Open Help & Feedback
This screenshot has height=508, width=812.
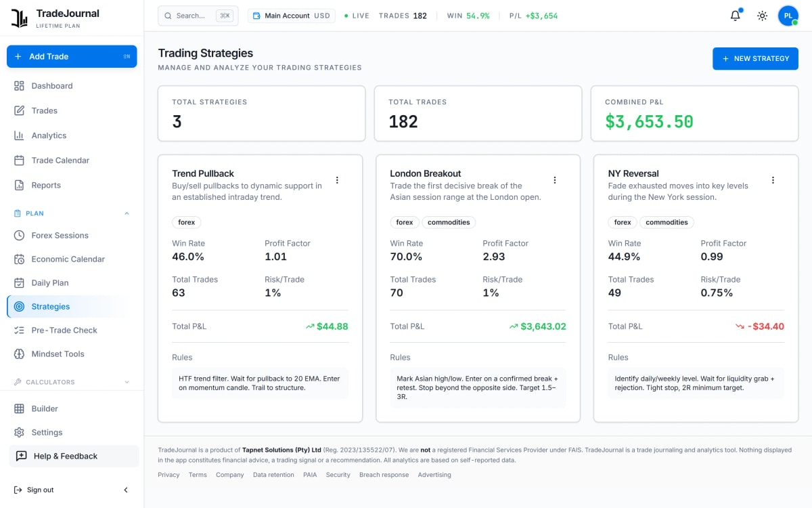(x=74, y=456)
